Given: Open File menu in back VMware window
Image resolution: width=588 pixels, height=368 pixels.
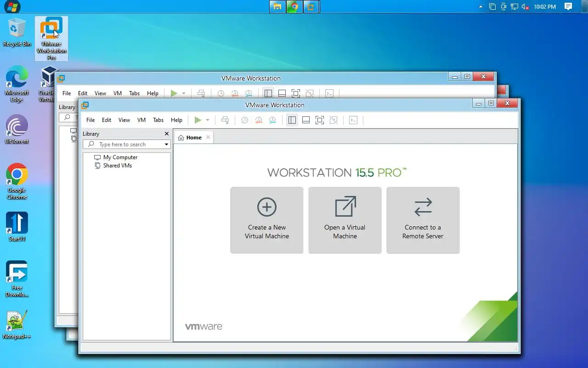Looking at the screenshot, I should (67, 93).
